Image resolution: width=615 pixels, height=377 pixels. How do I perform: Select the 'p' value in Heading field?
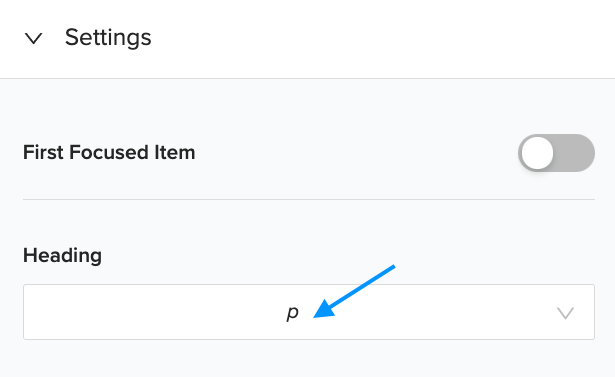(x=293, y=313)
